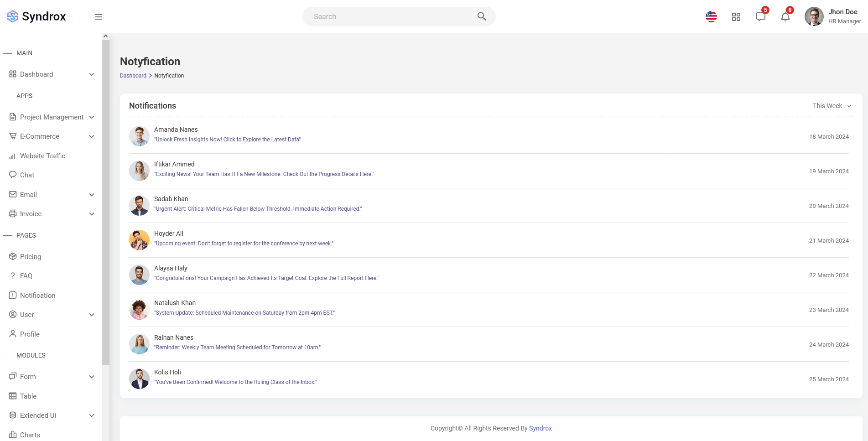This screenshot has height=441, width=868.
Task: Open the This Week filter dropdown
Action: (832, 106)
